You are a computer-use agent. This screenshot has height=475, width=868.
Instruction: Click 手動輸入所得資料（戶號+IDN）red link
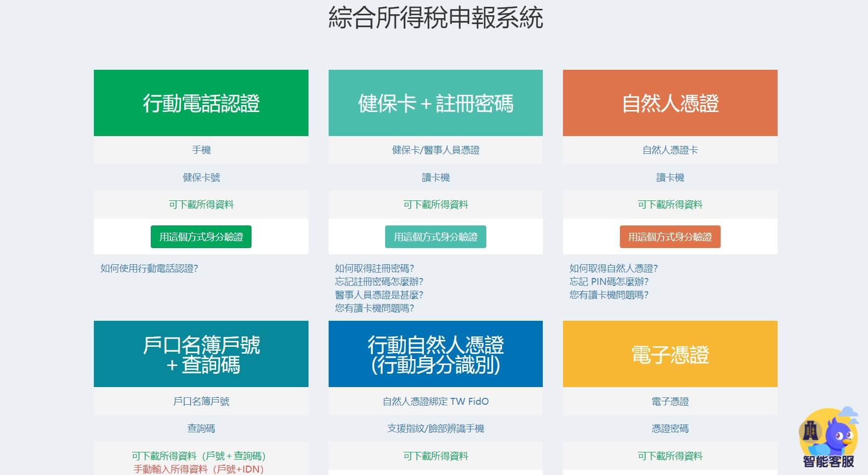pyautogui.click(x=200, y=469)
